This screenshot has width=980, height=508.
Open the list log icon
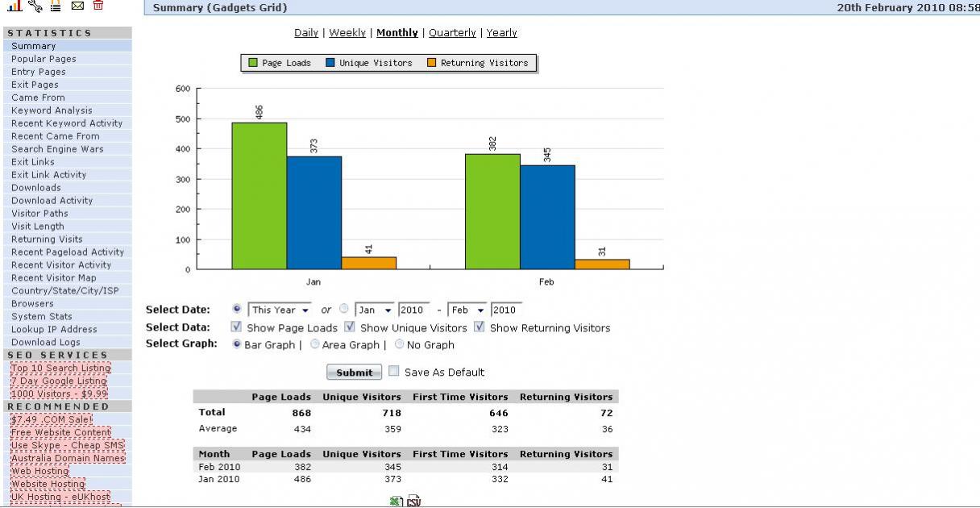[56, 6]
